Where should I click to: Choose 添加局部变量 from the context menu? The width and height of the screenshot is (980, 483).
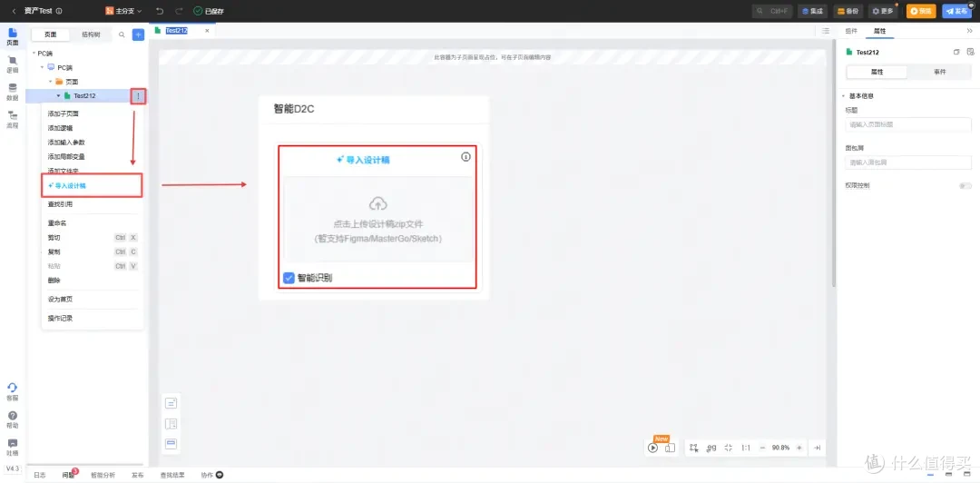click(66, 156)
